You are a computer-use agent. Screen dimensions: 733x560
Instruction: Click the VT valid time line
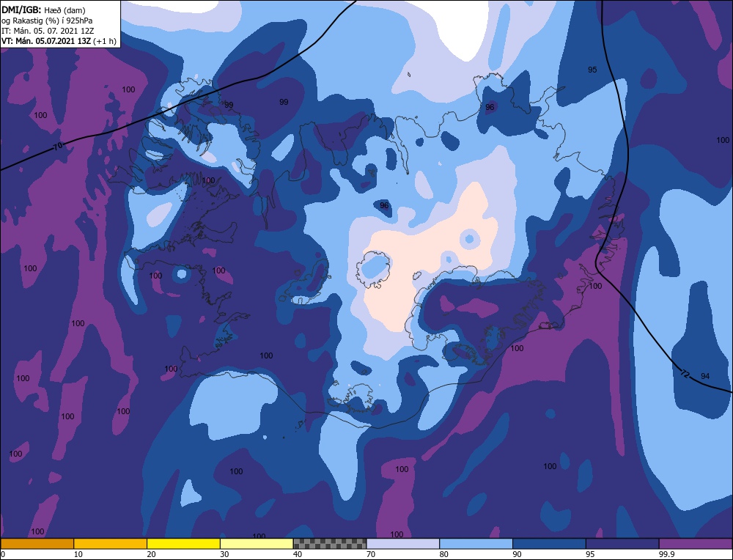tap(59, 41)
